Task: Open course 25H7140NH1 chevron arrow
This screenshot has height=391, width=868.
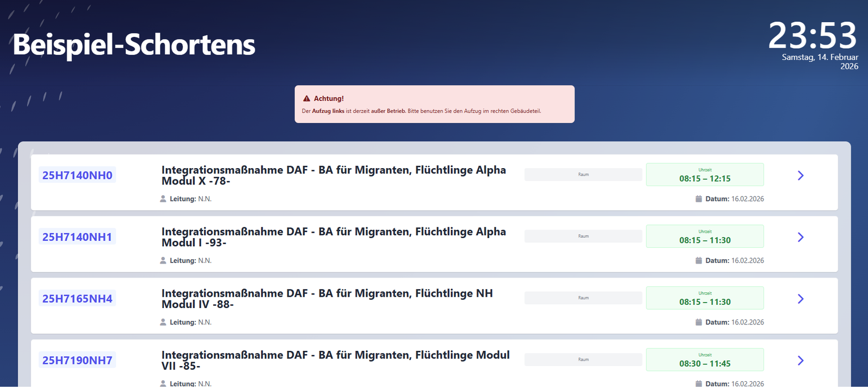Action: (800, 237)
